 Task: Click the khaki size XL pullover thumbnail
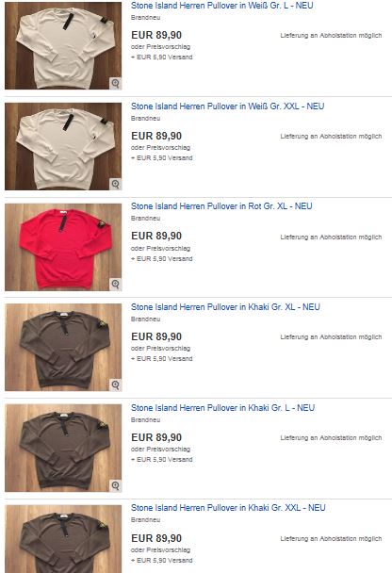pyautogui.click(x=63, y=347)
